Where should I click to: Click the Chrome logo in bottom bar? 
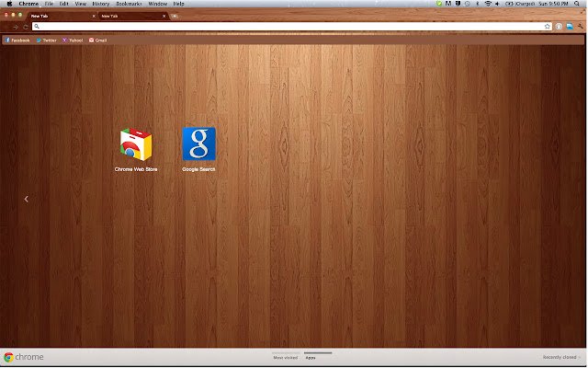[x=24, y=357]
